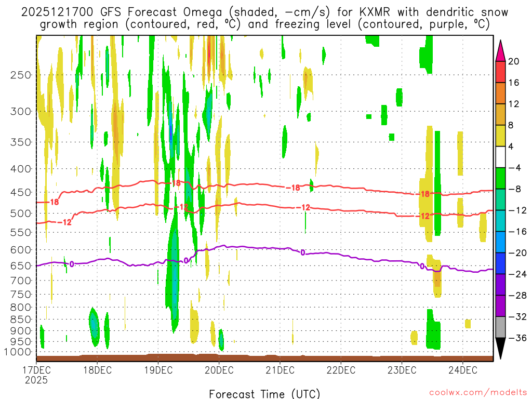Click the black downward arrow below colorbar

click(500, 348)
